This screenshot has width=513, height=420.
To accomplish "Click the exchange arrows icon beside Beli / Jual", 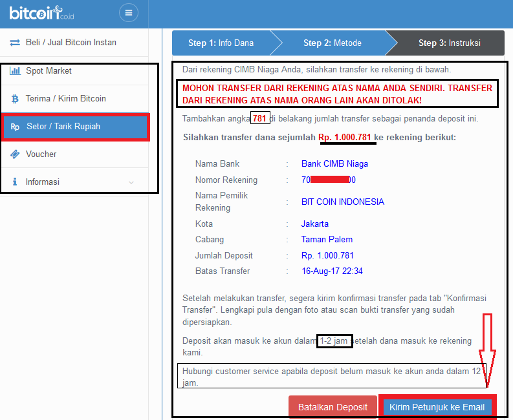I will coord(15,43).
